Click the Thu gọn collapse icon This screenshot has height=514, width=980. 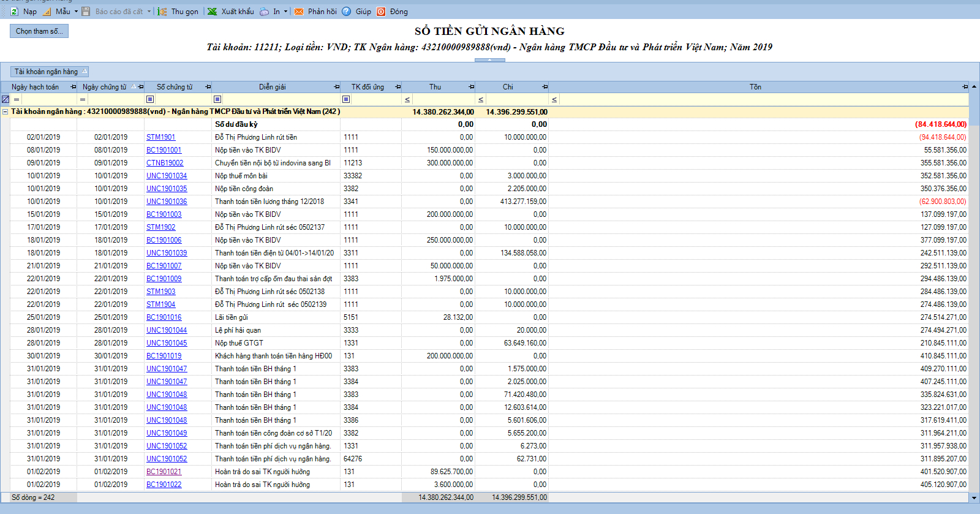pyautogui.click(x=162, y=12)
